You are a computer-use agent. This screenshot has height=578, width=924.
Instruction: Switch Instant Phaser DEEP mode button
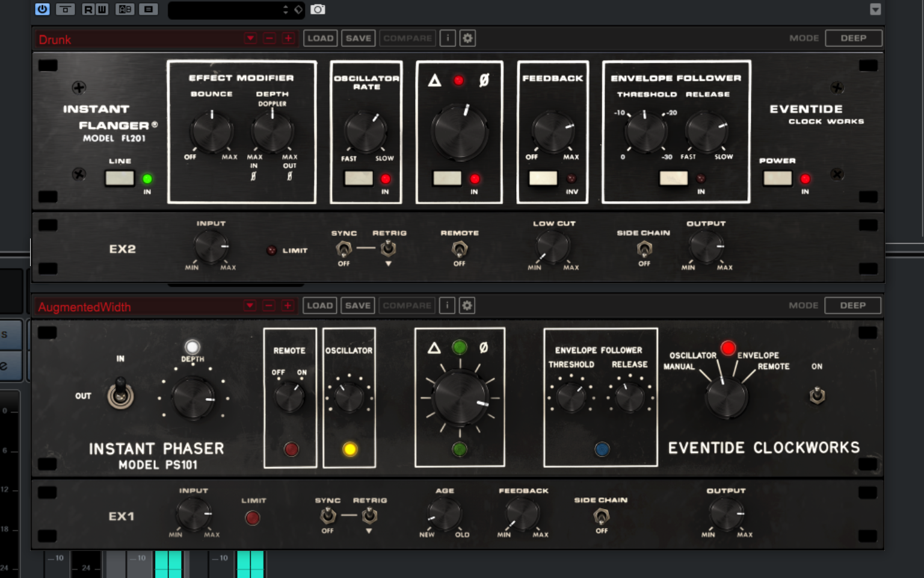[852, 305]
